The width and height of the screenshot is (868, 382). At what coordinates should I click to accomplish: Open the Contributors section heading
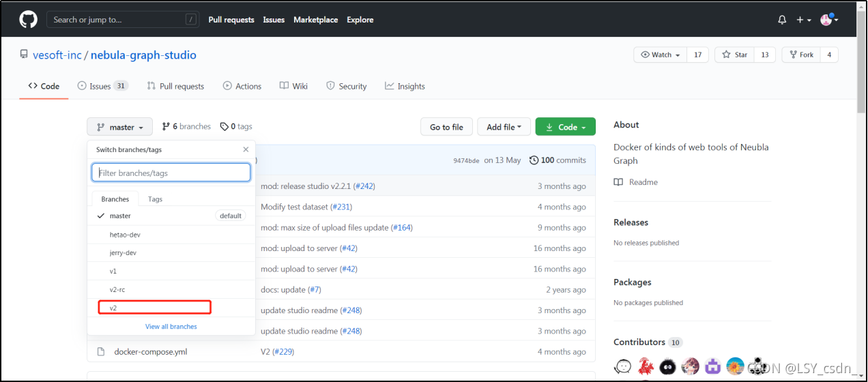[x=639, y=342]
